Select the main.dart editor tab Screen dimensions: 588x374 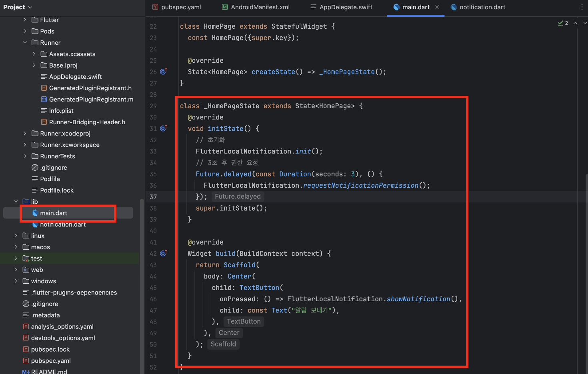click(416, 7)
